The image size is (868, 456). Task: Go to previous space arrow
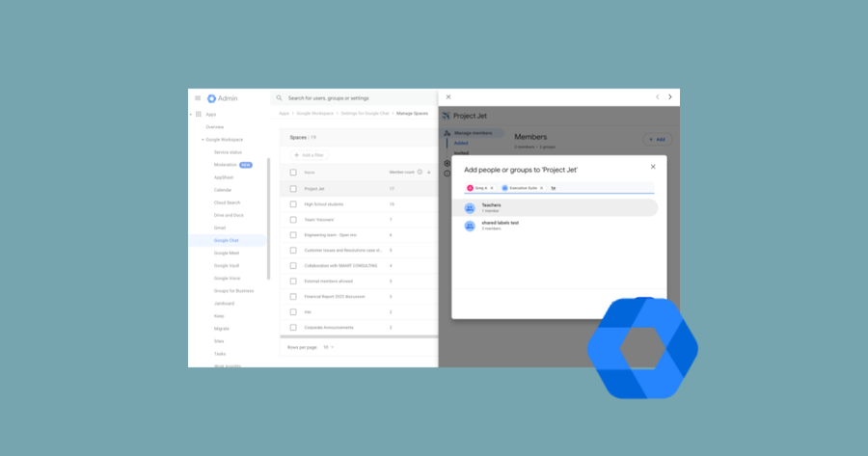tap(658, 96)
